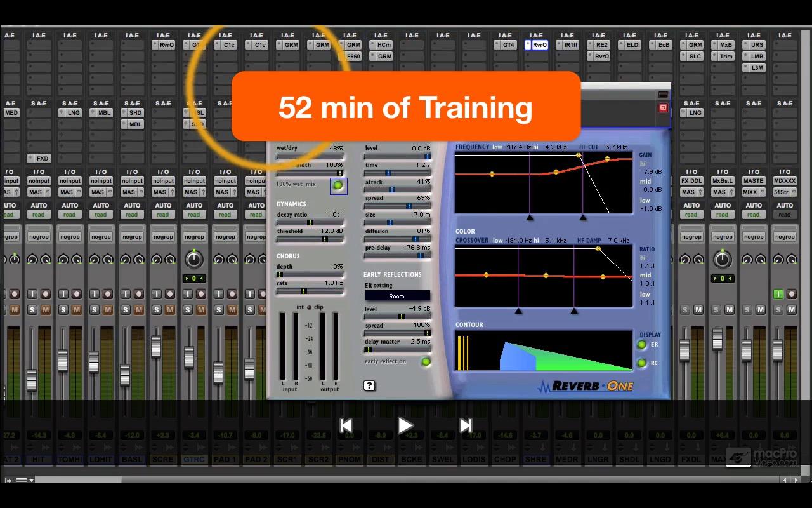Viewport: 812px width, 508px height.
Task: Skip to previous video chapter
Action: [x=346, y=425]
